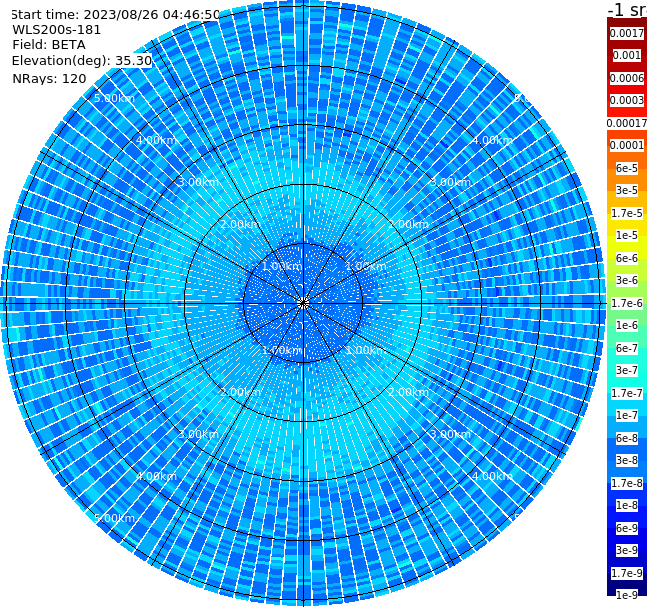Click the Start time 2023/08/26 04:46:50 text

pyautogui.click(x=115, y=15)
